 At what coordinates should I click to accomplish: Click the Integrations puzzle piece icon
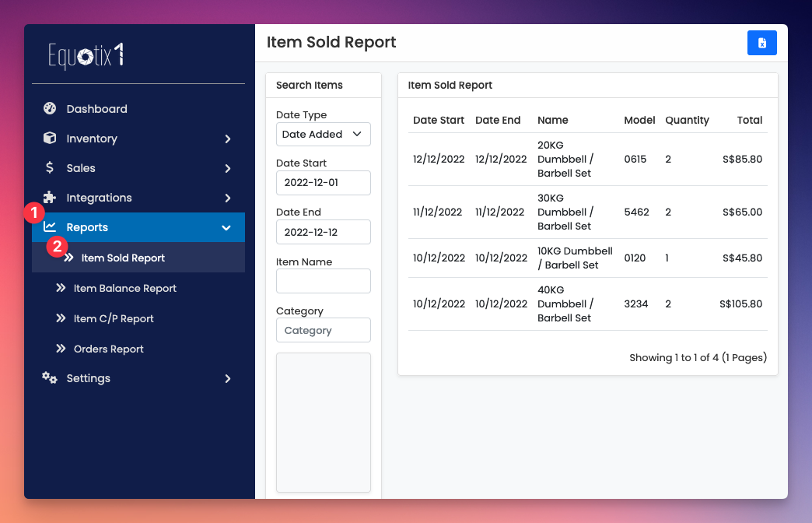coord(50,198)
